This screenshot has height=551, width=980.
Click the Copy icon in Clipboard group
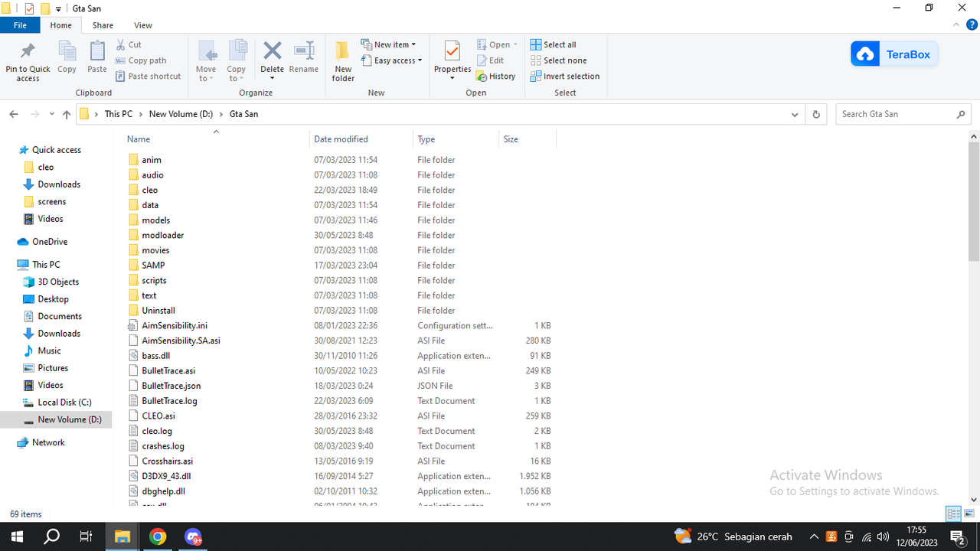pyautogui.click(x=67, y=52)
